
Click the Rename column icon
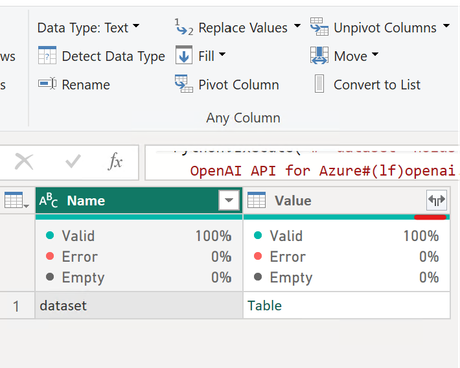47,84
